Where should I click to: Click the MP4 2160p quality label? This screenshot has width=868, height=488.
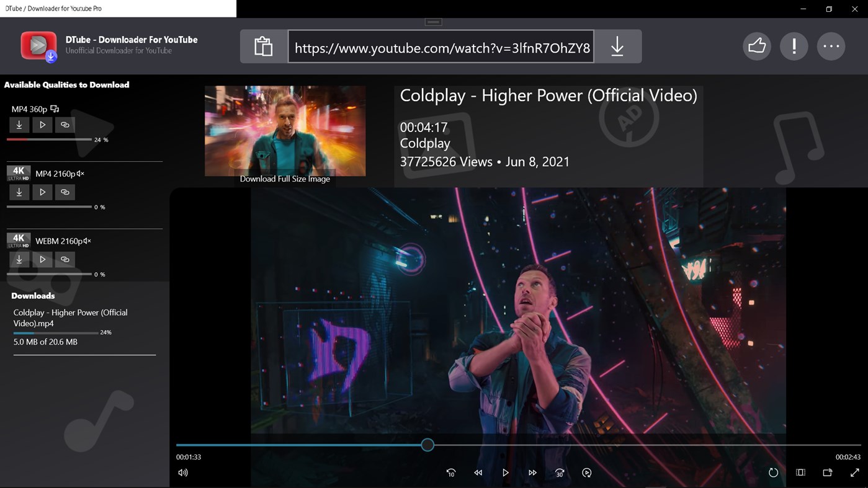tap(55, 174)
